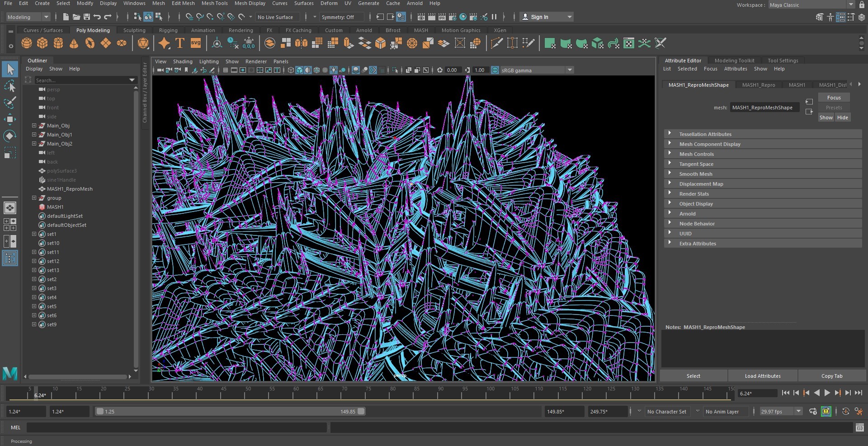Toggle use all lights bulb icon
This screenshot has height=446, width=868.
tap(334, 70)
